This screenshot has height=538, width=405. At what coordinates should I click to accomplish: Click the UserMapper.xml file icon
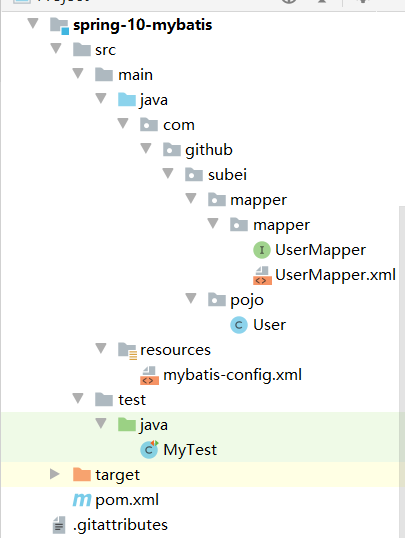pos(262,275)
